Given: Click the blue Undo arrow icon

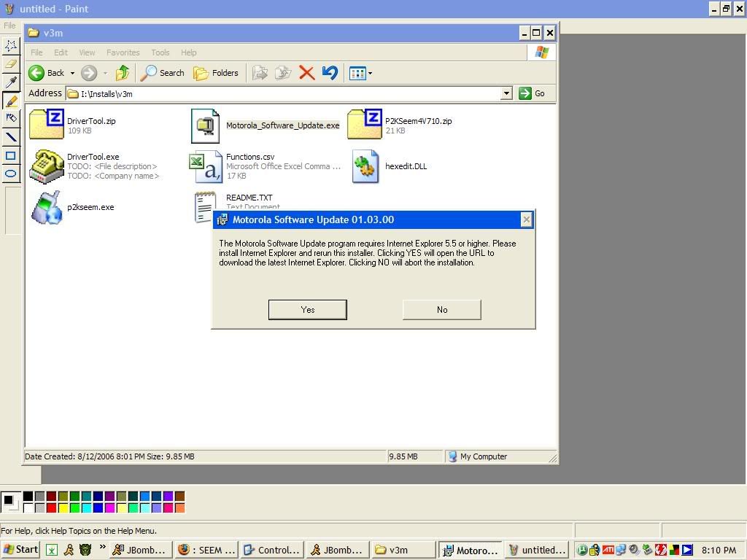Looking at the screenshot, I should [x=330, y=73].
